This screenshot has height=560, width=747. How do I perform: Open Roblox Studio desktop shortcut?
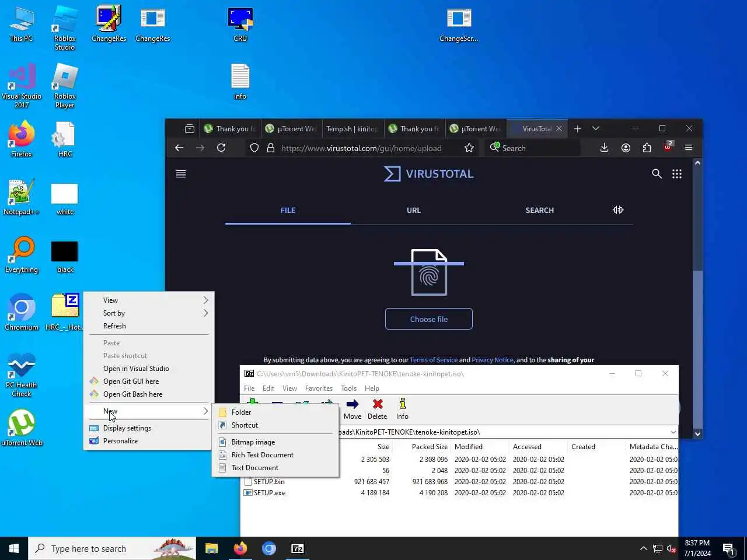(x=65, y=27)
